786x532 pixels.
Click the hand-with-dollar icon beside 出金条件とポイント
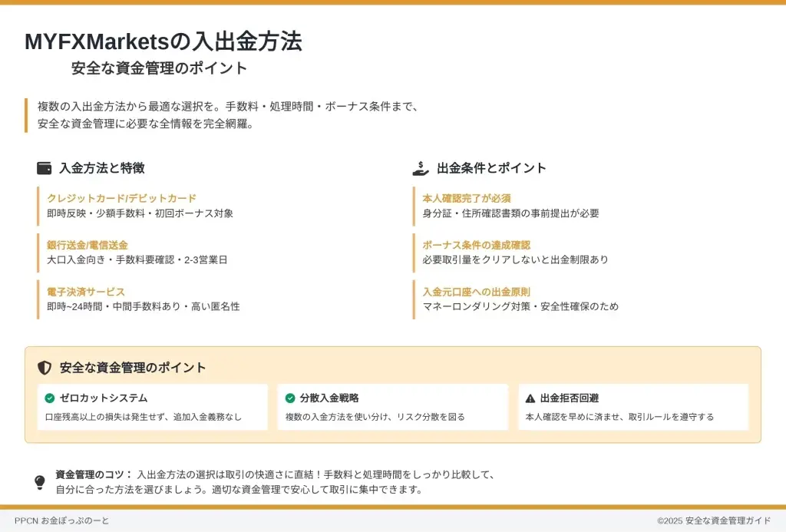click(421, 168)
